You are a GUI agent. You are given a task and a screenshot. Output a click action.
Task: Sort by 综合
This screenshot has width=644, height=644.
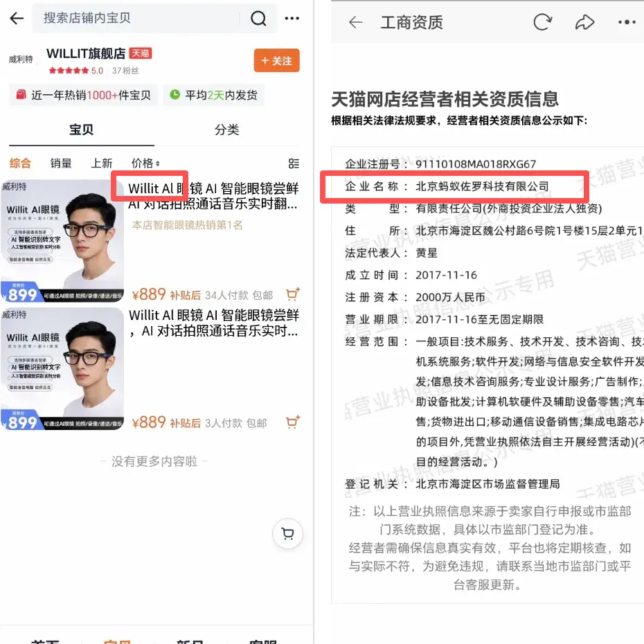click(x=20, y=163)
